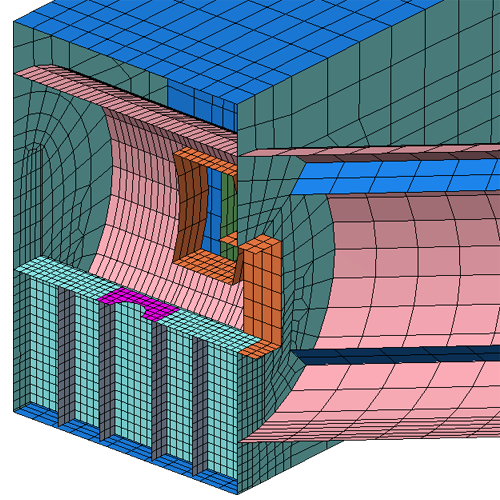Click the cyan slab top surface
This screenshot has width=500, height=500.
(x=133, y=300)
